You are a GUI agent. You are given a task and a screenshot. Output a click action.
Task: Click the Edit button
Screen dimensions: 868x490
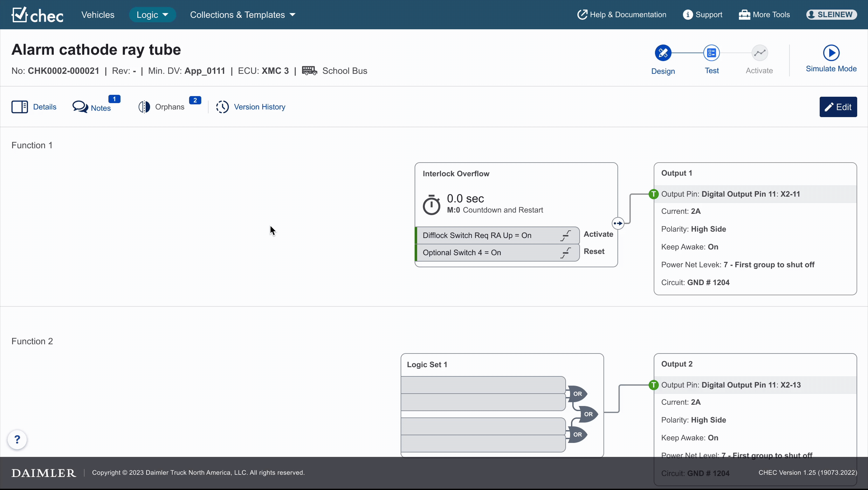coord(838,107)
